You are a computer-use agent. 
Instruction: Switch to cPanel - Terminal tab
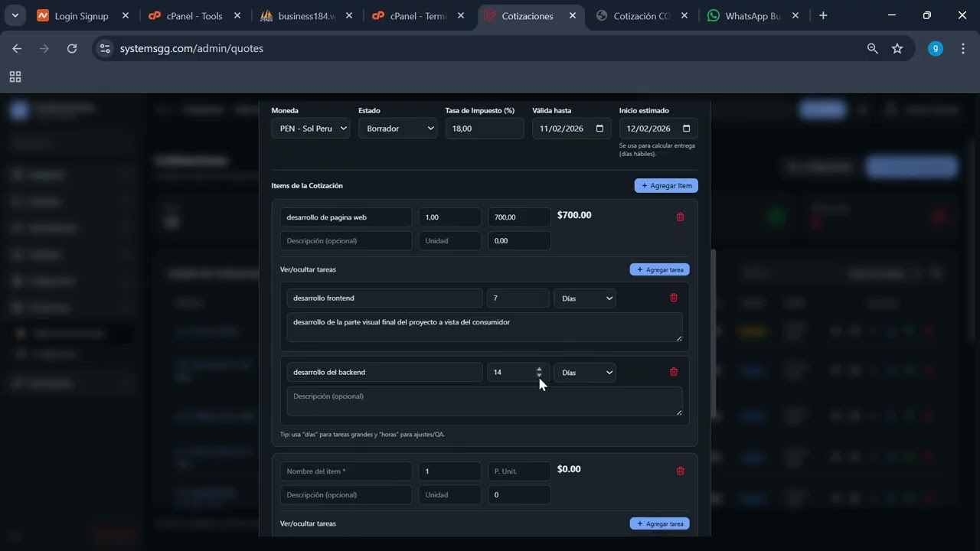[418, 15]
